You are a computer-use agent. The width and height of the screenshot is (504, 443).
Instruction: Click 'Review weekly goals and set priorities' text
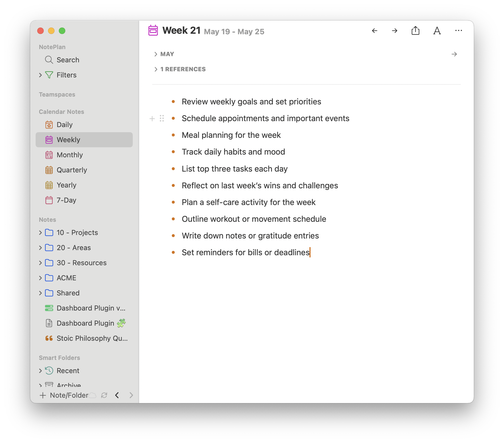[251, 102]
